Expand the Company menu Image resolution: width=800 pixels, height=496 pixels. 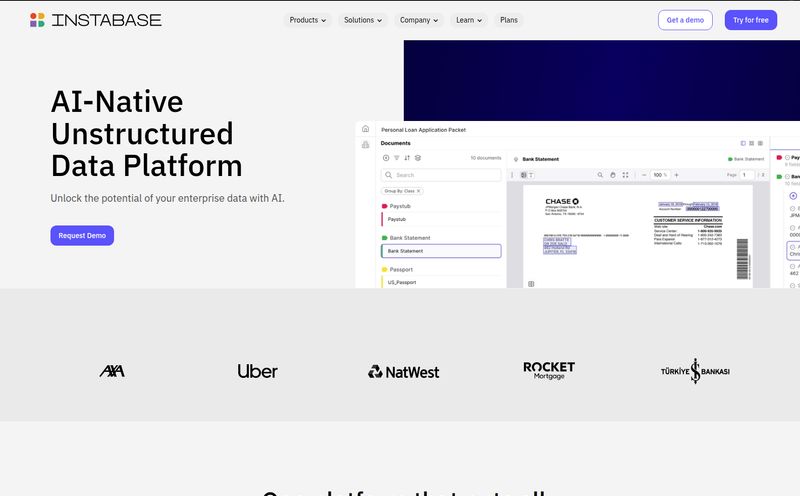[419, 20]
